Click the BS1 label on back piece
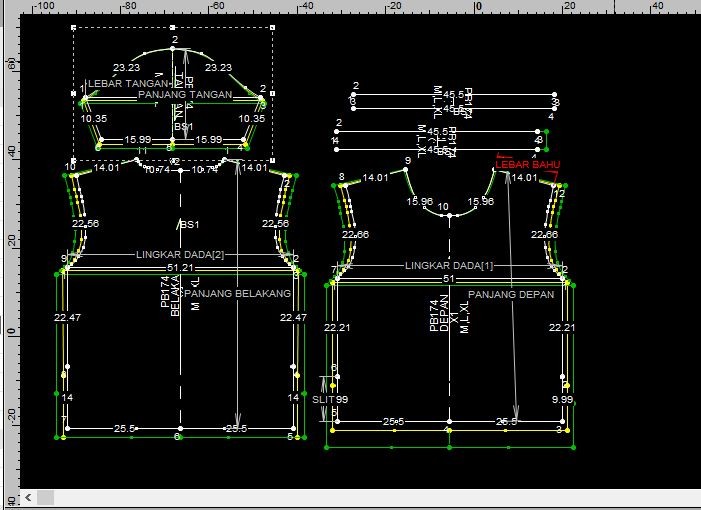Screen dimensions: 701x510 click(x=188, y=224)
